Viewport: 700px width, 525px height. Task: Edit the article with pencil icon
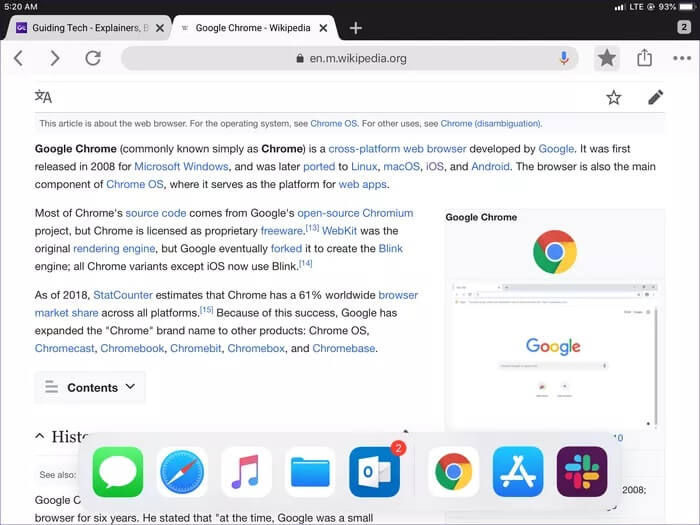pos(655,97)
